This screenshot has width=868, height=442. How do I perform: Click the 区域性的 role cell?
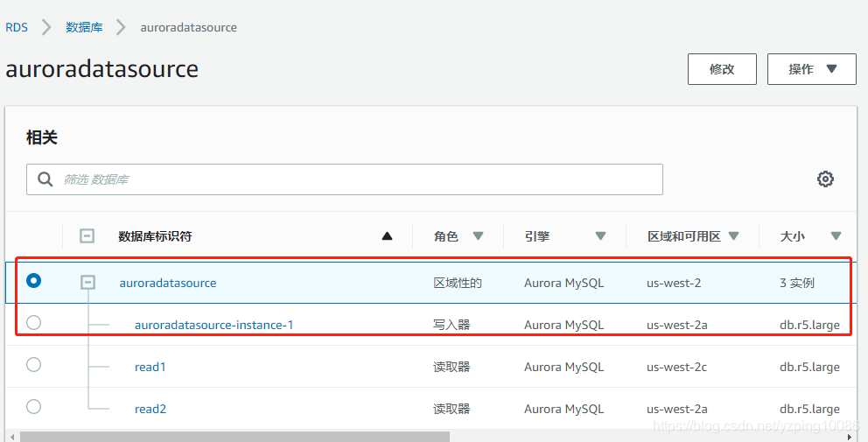tap(458, 283)
